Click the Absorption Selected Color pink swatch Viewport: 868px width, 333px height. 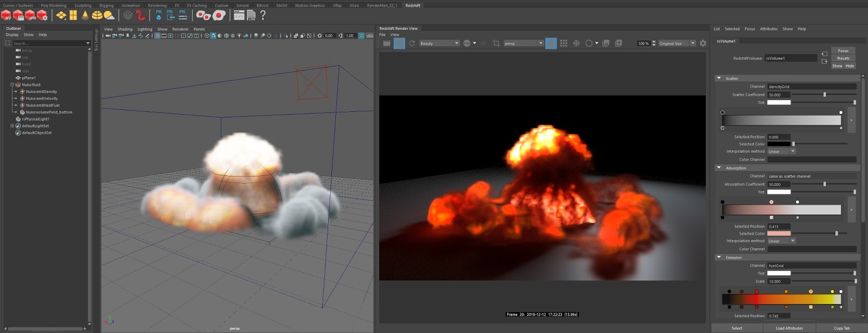pyautogui.click(x=779, y=234)
